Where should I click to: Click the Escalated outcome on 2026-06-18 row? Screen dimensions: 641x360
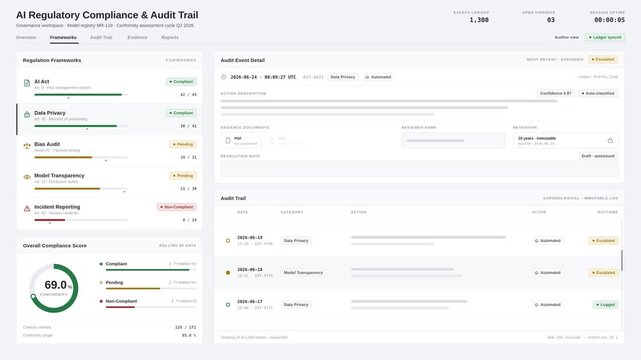(x=604, y=273)
